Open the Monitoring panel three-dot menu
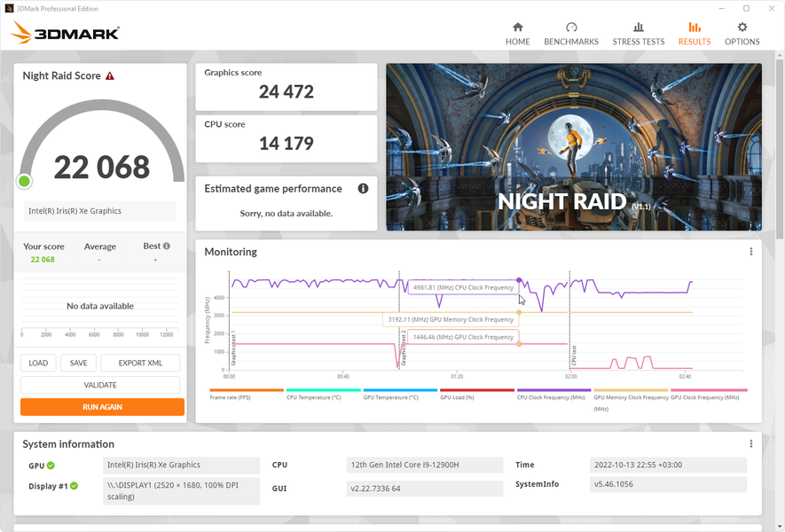 click(750, 252)
